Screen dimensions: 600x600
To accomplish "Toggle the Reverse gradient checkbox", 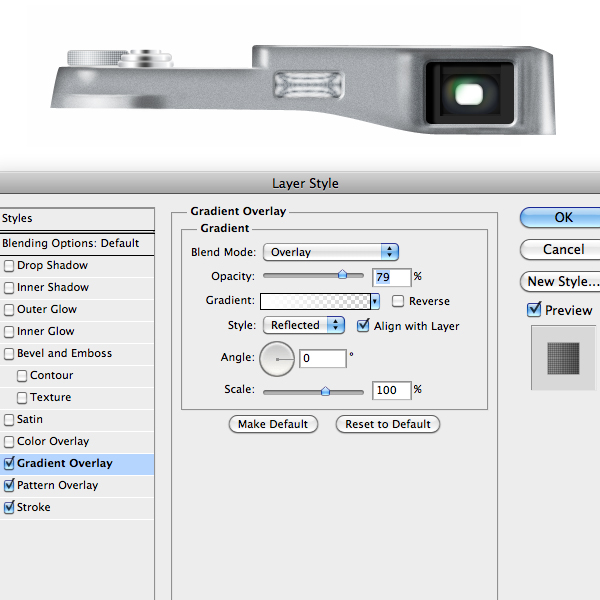I will coord(398,301).
